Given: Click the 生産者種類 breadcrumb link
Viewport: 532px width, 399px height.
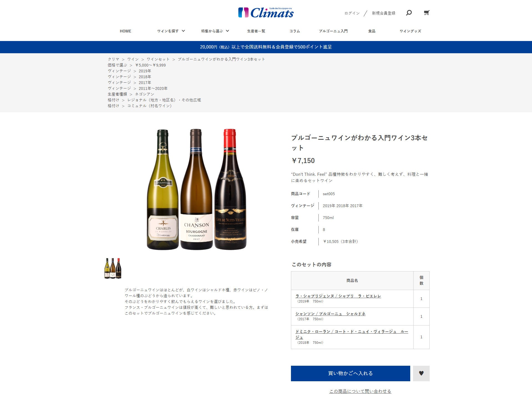Looking at the screenshot, I should 117,94.
